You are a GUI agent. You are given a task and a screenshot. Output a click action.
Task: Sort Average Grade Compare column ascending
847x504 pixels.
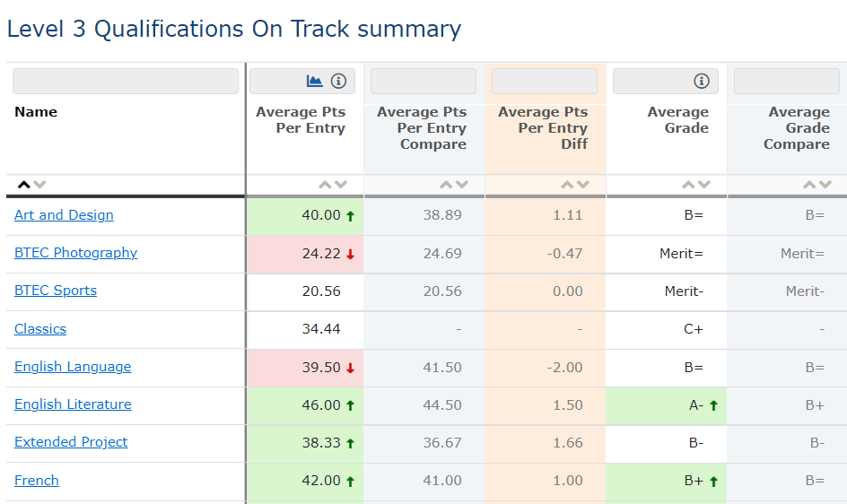tap(810, 185)
